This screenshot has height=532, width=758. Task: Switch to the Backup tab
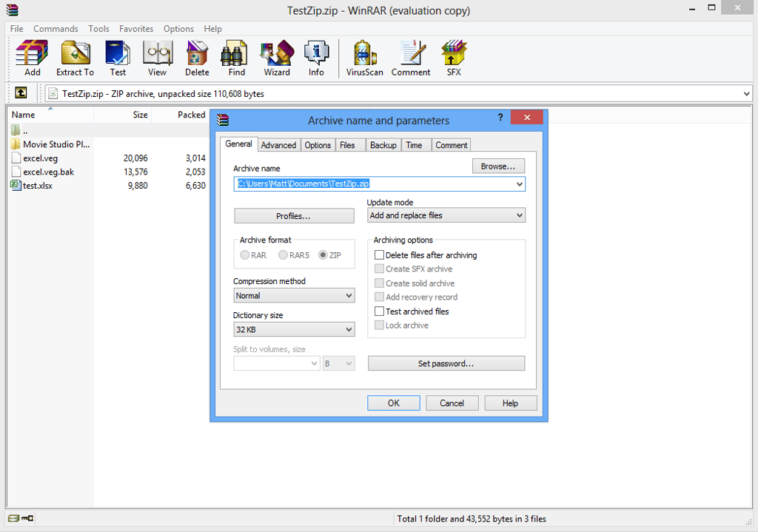point(383,145)
